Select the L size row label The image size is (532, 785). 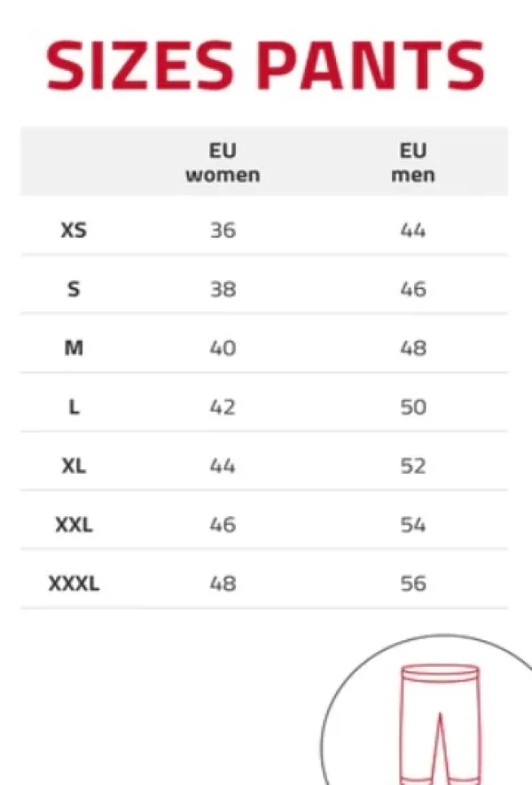pos(74,407)
